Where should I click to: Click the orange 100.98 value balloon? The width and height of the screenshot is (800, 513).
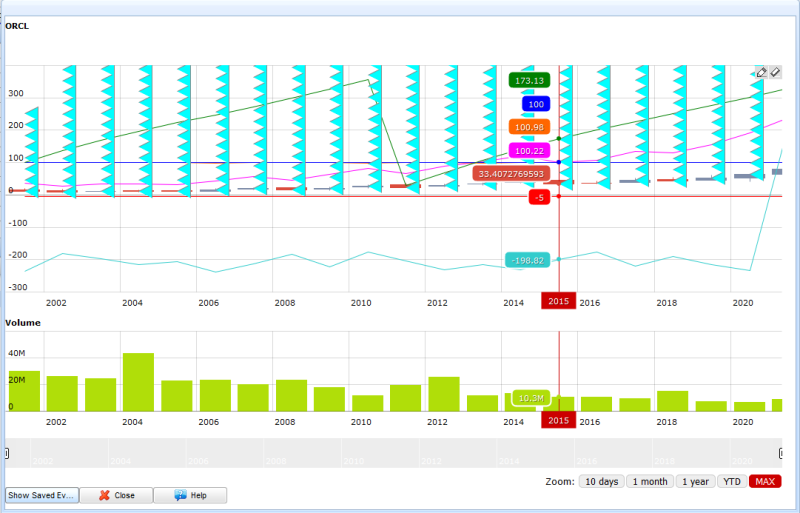(530, 127)
